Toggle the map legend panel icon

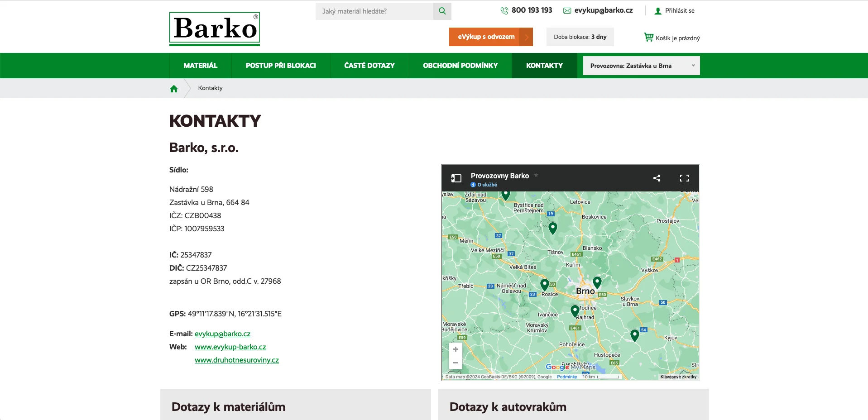pos(456,178)
